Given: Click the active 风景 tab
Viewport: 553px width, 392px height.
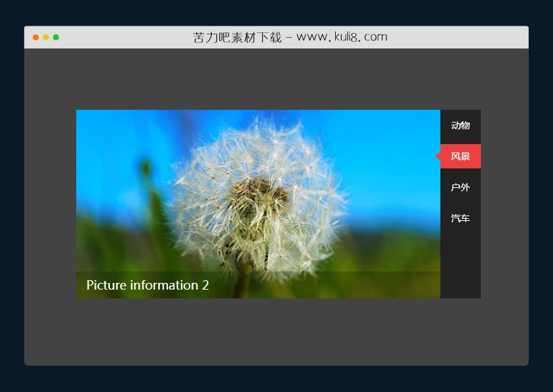Looking at the screenshot, I should (461, 156).
